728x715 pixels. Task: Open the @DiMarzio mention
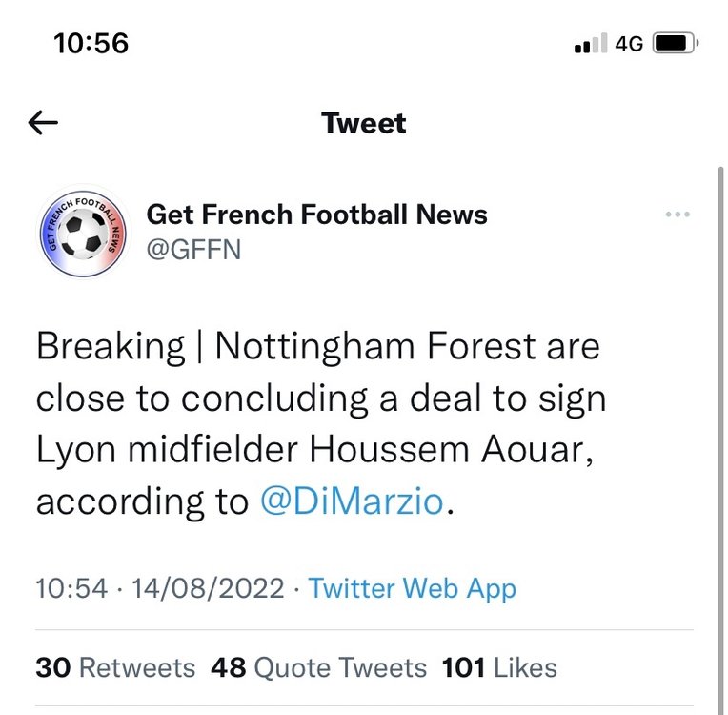352,500
